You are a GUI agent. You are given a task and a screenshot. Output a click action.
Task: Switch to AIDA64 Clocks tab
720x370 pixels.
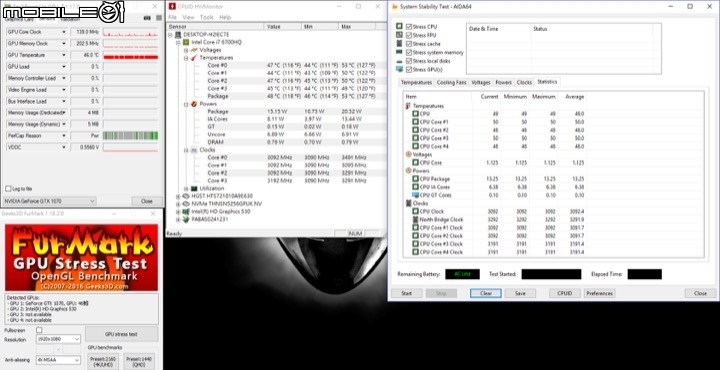(524, 83)
